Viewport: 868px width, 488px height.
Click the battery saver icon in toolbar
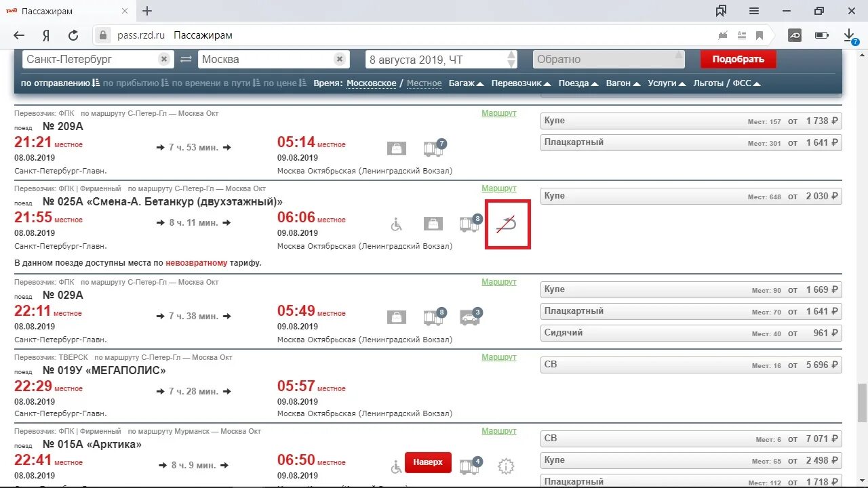click(822, 35)
